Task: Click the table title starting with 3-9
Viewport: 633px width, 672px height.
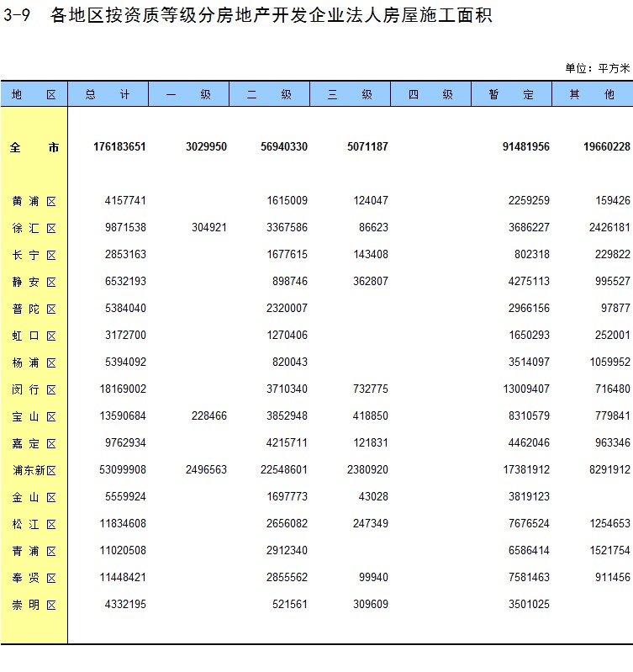Action: [x=247, y=16]
